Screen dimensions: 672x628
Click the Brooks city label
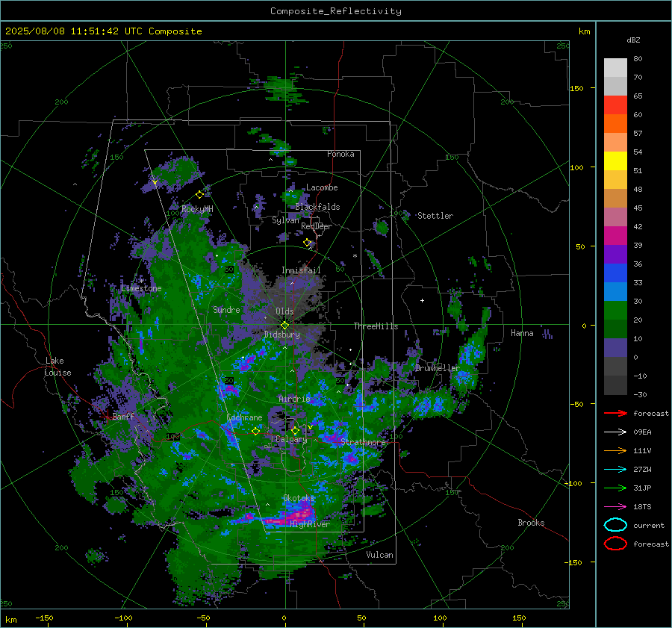click(531, 523)
